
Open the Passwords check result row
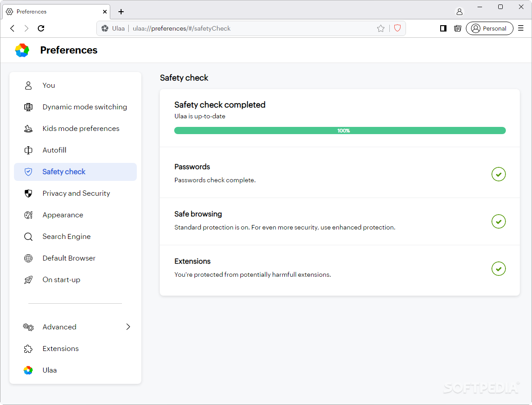340,173
